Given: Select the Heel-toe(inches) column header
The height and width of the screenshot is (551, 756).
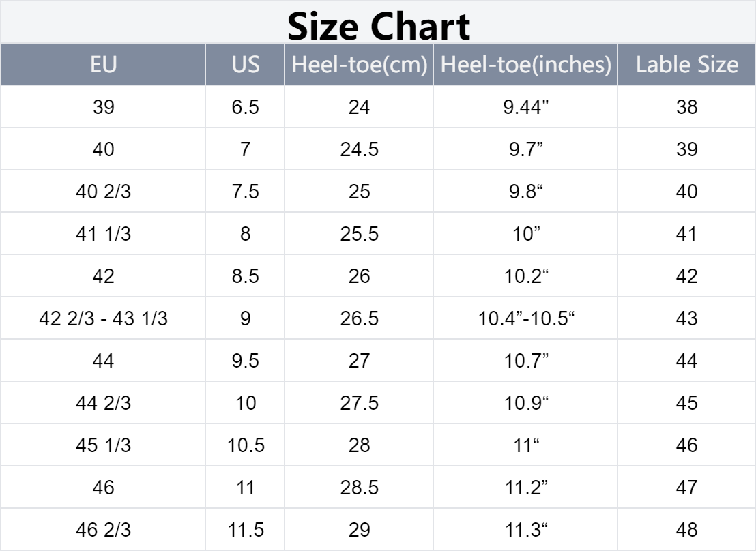Looking at the screenshot, I should [525, 65].
